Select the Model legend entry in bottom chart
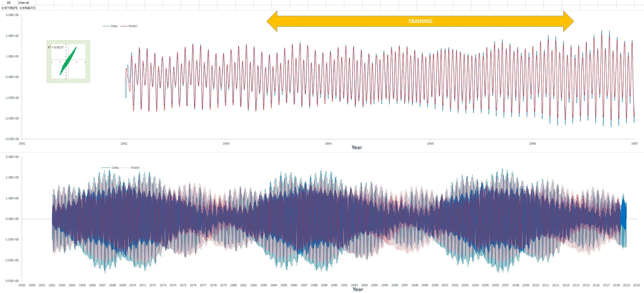644x293 pixels. [135, 168]
